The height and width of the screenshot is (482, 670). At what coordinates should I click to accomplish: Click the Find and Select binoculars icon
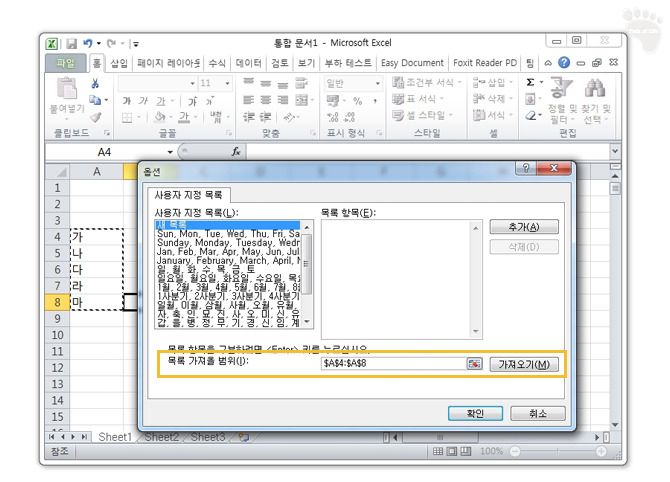point(595,87)
